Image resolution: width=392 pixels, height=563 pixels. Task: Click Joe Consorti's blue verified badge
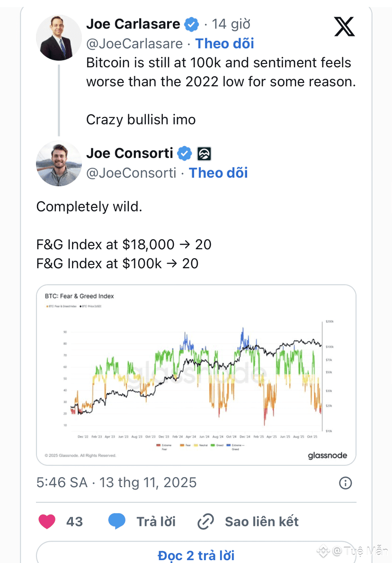click(184, 154)
